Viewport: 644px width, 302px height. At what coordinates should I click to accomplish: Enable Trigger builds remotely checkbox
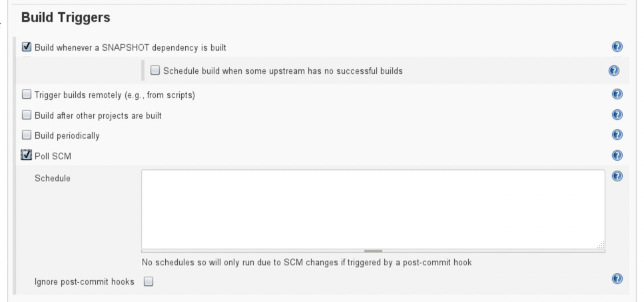[27, 95]
